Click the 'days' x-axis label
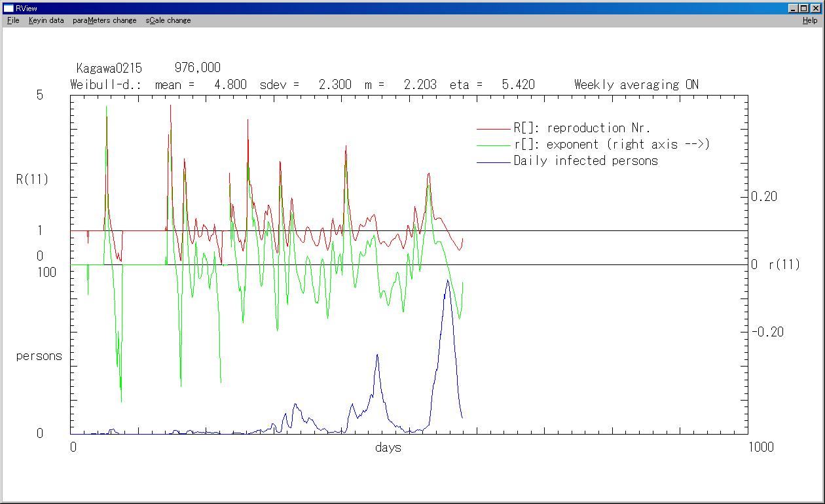The height and width of the screenshot is (504, 825). pyautogui.click(x=388, y=448)
